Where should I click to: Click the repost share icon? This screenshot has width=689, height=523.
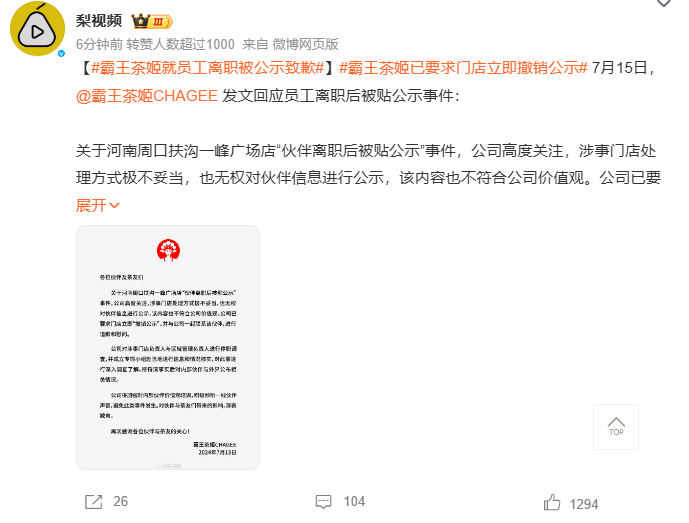coord(93,501)
